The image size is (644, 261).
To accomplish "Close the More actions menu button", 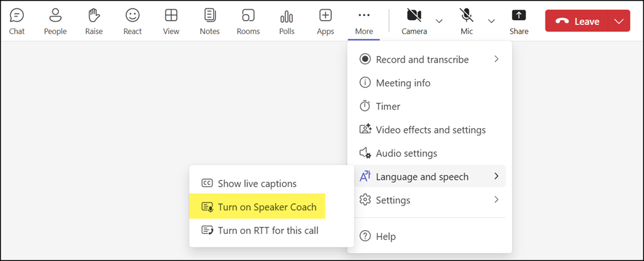I will pyautogui.click(x=364, y=22).
